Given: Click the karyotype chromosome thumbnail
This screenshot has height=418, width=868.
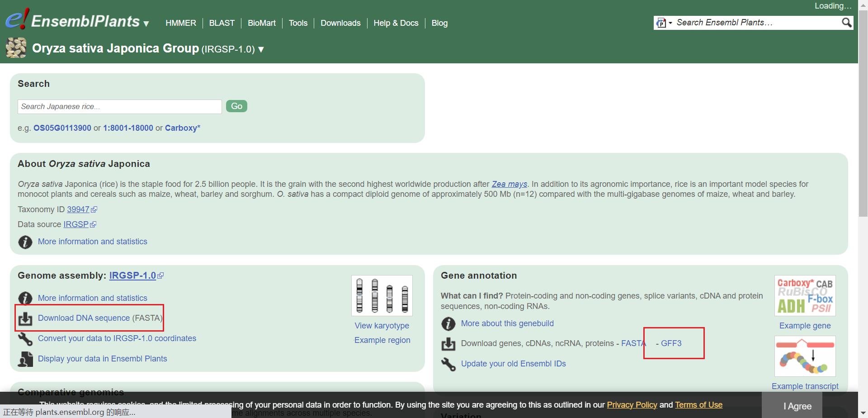Looking at the screenshot, I should coord(382,295).
